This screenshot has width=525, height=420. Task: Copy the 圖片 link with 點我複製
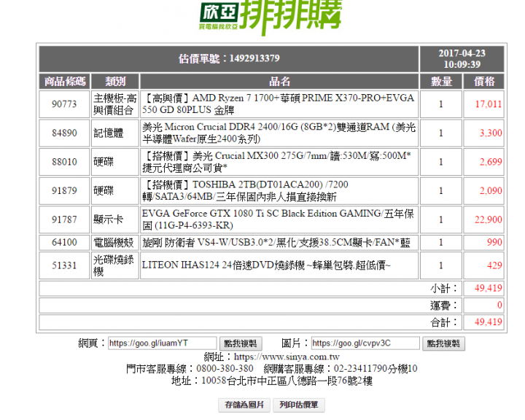click(443, 343)
